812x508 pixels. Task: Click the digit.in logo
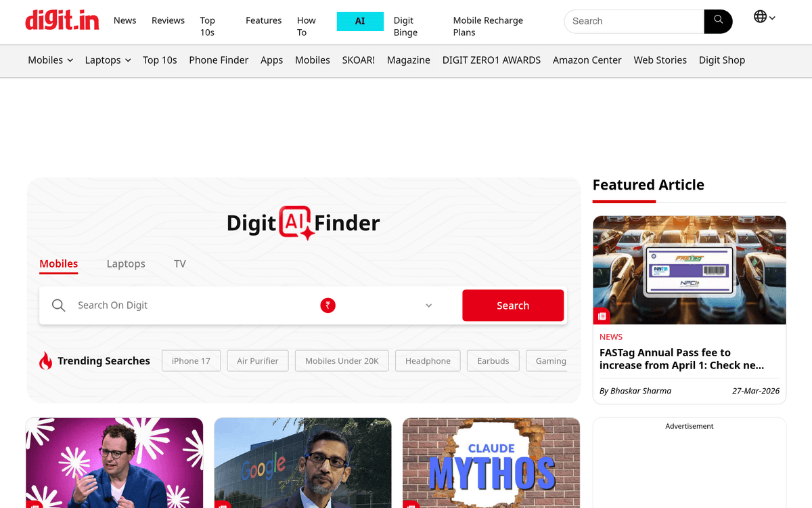(62, 20)
